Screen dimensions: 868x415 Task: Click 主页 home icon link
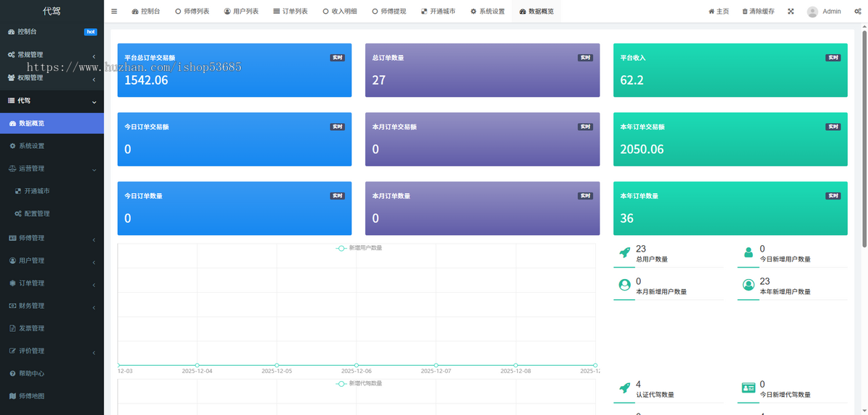click(718, 12)
